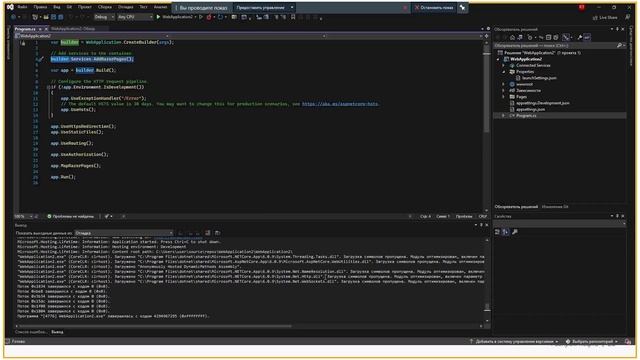
Task: Click the red hot reload flame icon
Action: pyautogui.click(x=209, y=17)
